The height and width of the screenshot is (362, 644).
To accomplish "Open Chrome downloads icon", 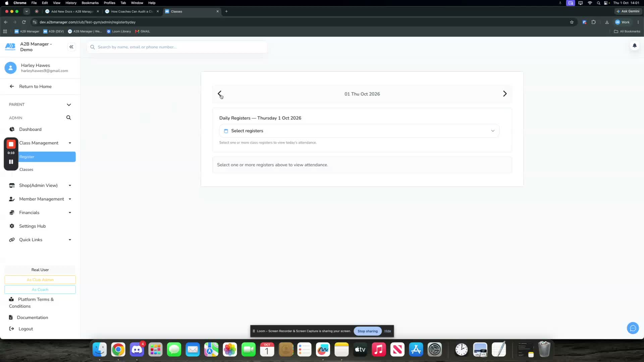I will tap(607, 22).
